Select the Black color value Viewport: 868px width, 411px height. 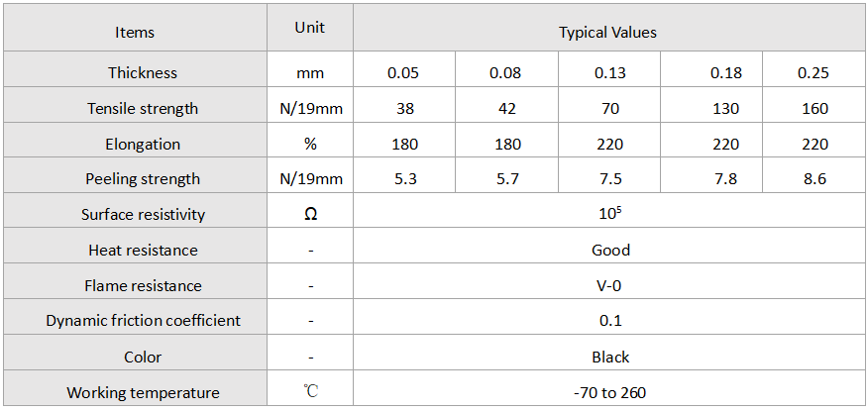click(x=610, y=357)
